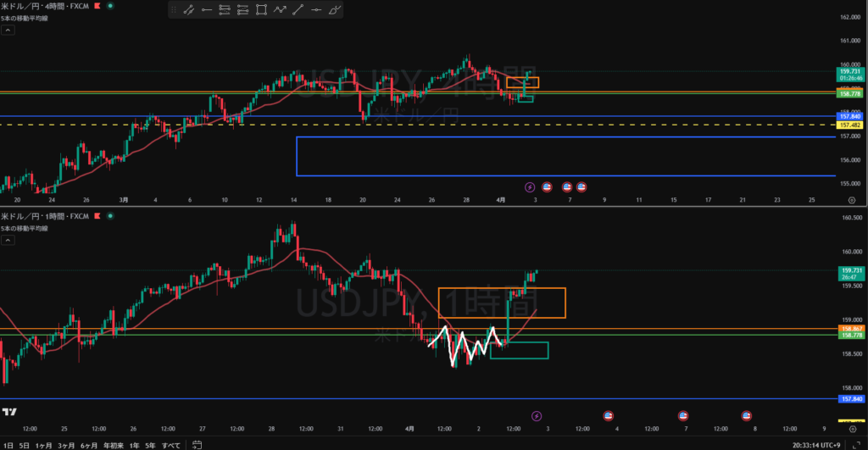The height and width of the screenshot is (450, 868).
Task: Set time range to すべて
Action: tap(170, 444)
